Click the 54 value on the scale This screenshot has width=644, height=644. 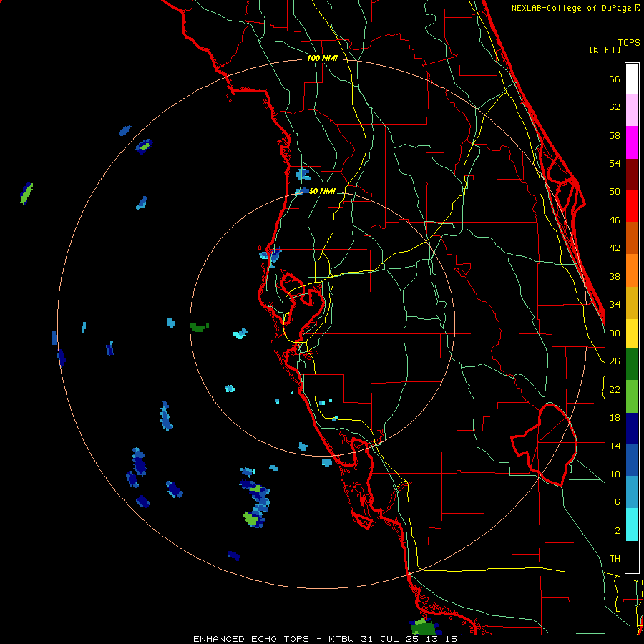click(x=615, y=163)
